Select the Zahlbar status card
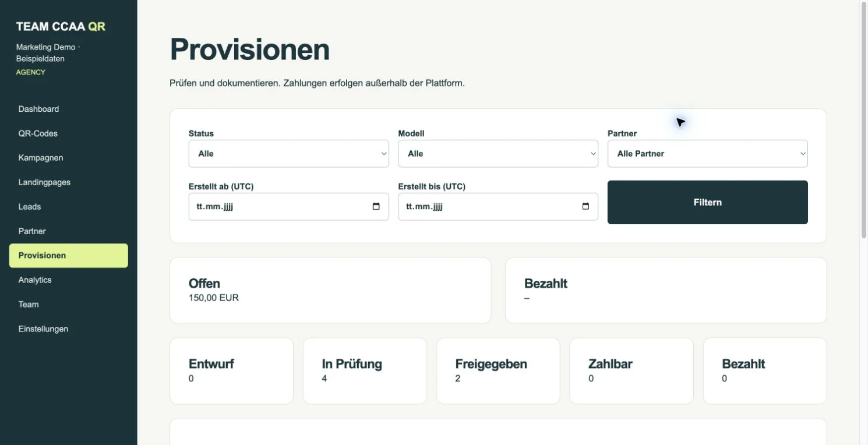868x445 pixels. [631, 371]
